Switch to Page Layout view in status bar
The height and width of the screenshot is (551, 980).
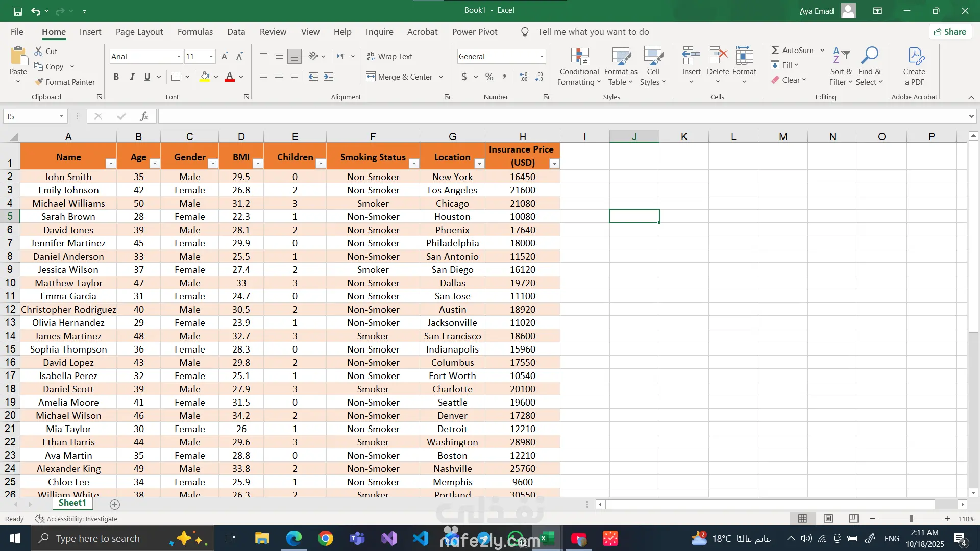pyautogui.click(x=828, y=519)
